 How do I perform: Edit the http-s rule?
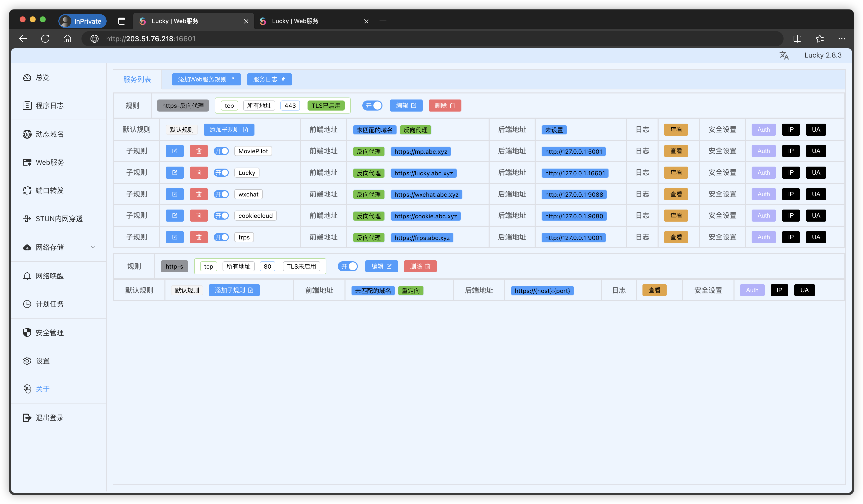[381, 266]
